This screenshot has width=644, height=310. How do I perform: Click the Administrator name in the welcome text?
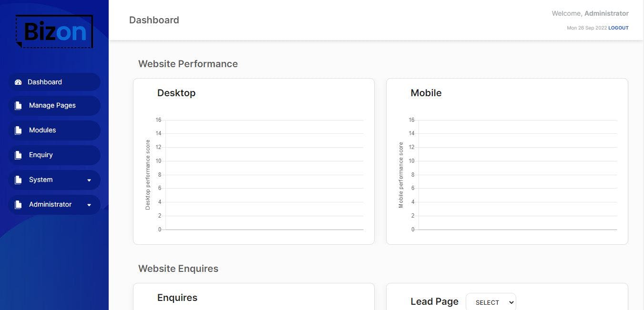pyautogui.click(x=606, y=13)
